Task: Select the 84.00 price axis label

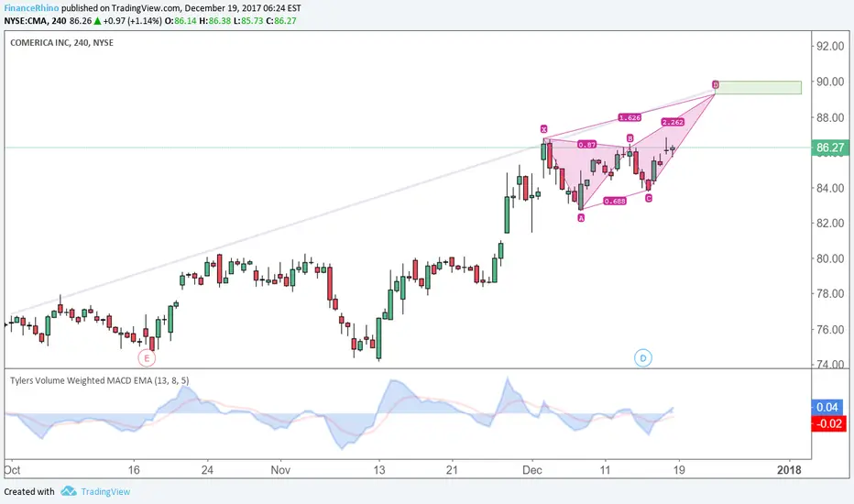Action: pos(830,188)
